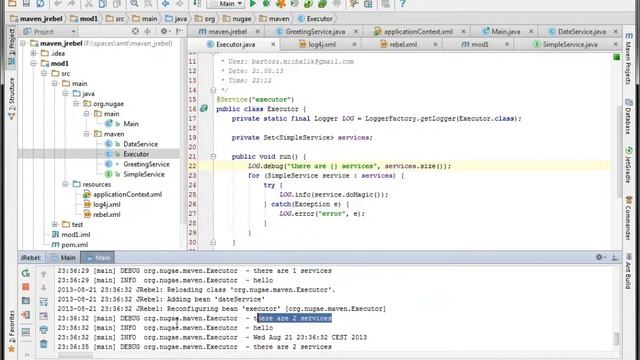The height and width of the screenshot is (360, 640).
Task: Open the Project view dropdown
Action: (x=49, y=31)
